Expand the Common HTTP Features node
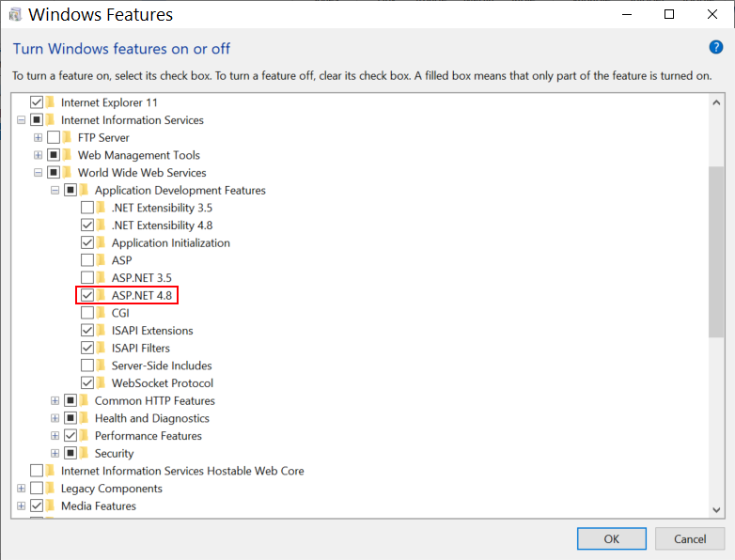735x560 pixels. pyautogui.click(x=55, y=400)
